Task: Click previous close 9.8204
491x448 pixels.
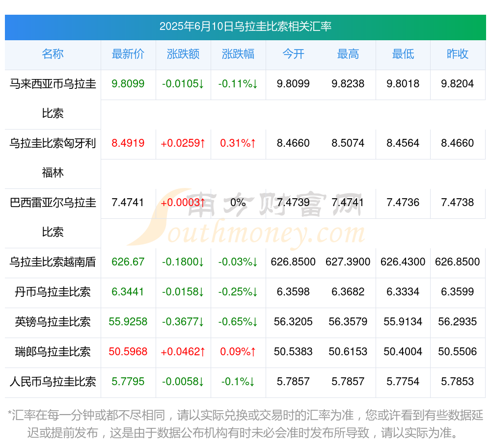Action: [458, 83]
